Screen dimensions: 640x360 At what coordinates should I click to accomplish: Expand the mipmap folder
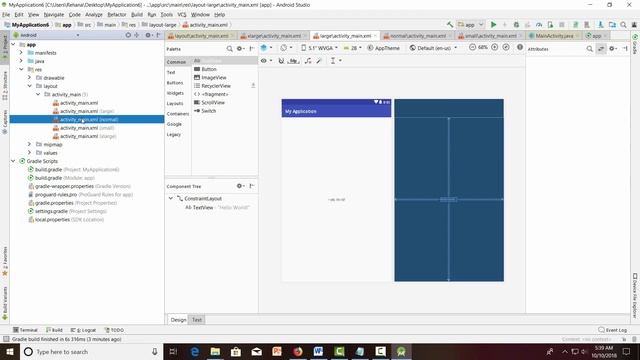29,144
